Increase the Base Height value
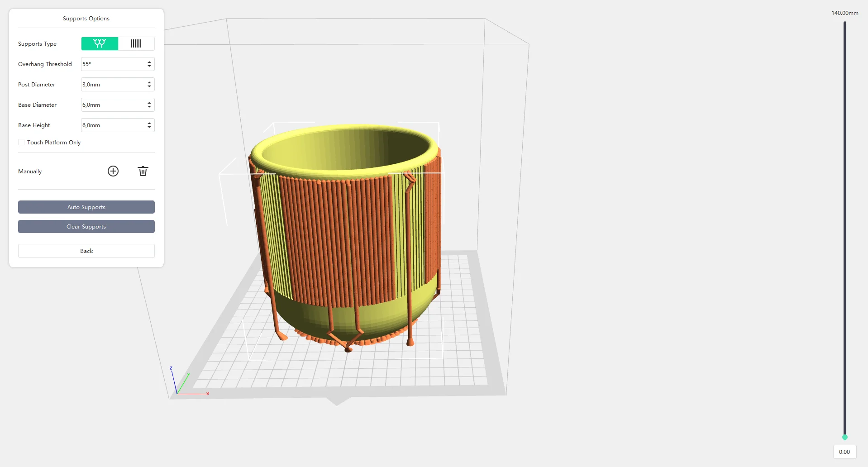Viewport: 868px width, 467px height. [149, 123]
